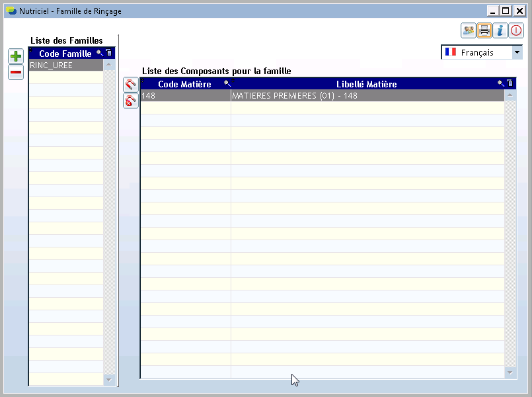This screenshot has height=397, width=532.
Task: Click the Nutriciel app icon in title bar
Action: (x=11, y=11)
